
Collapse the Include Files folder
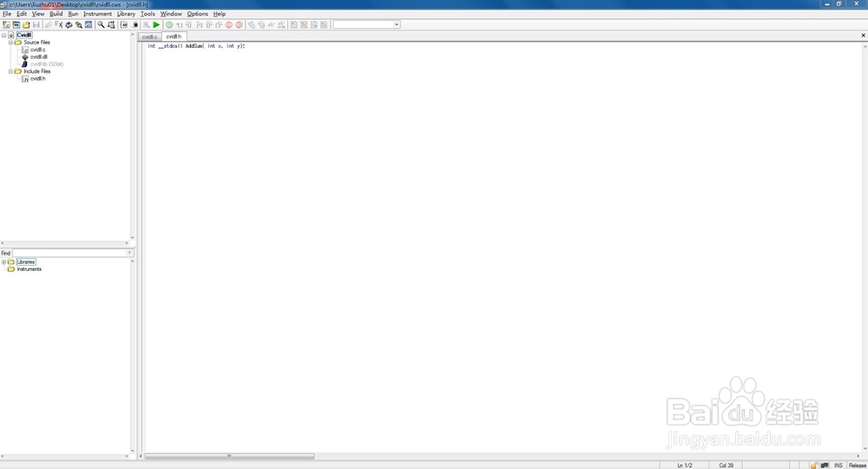(x=10, y=71)
